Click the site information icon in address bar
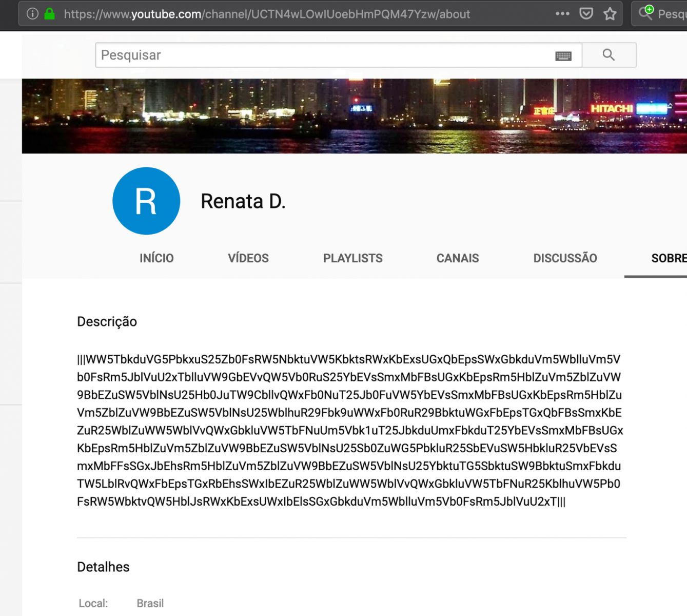 pos(32,14)
